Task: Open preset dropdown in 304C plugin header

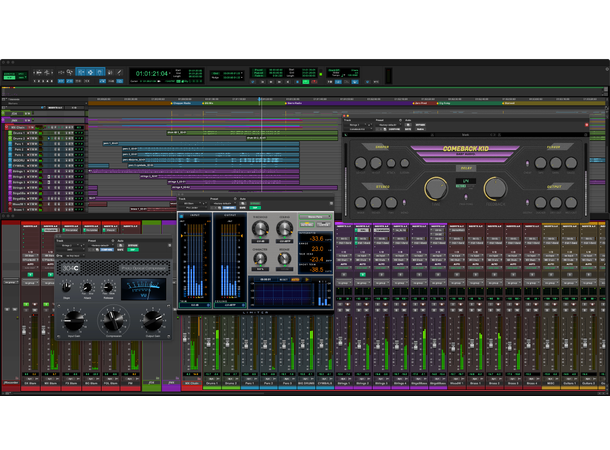Action: click(x=102, y=245)
